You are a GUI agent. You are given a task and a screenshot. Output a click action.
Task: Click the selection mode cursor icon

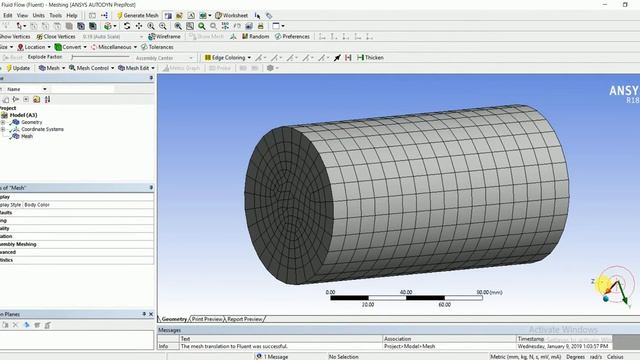tap(19, 26)
